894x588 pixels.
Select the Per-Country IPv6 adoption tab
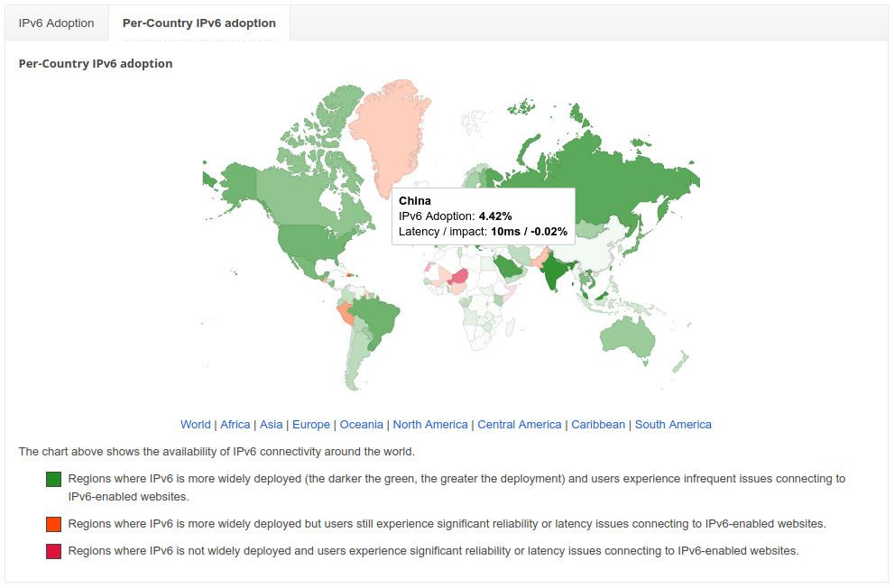[x=197, y=23]
